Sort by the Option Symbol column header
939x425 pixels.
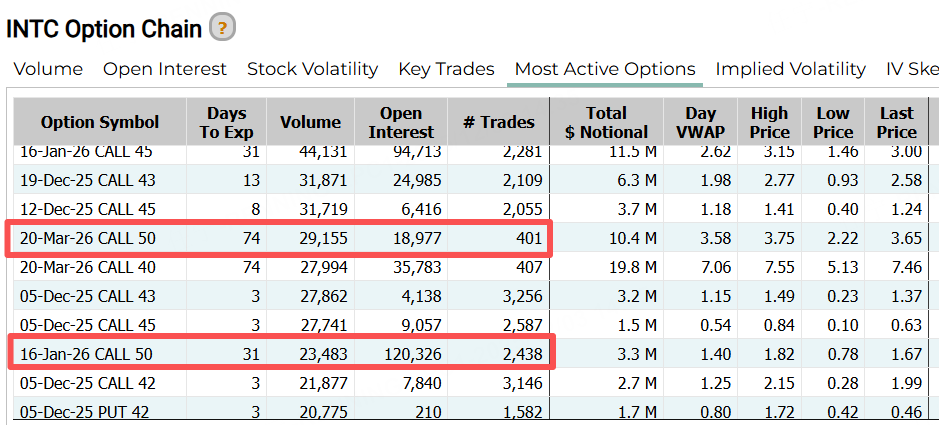tap(100, 122)
